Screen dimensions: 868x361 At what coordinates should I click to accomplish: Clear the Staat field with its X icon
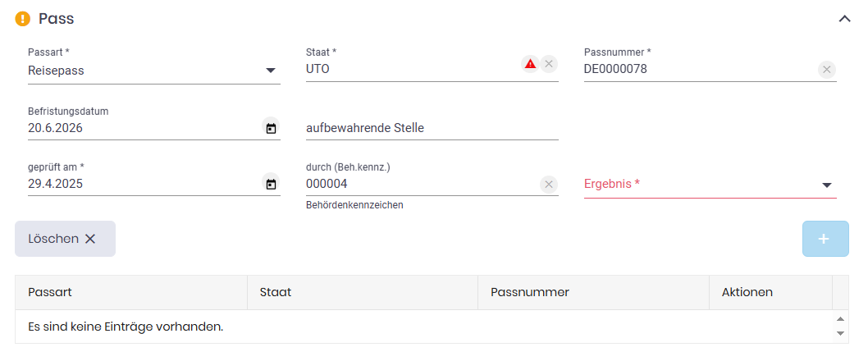click(x=549, y=64)
